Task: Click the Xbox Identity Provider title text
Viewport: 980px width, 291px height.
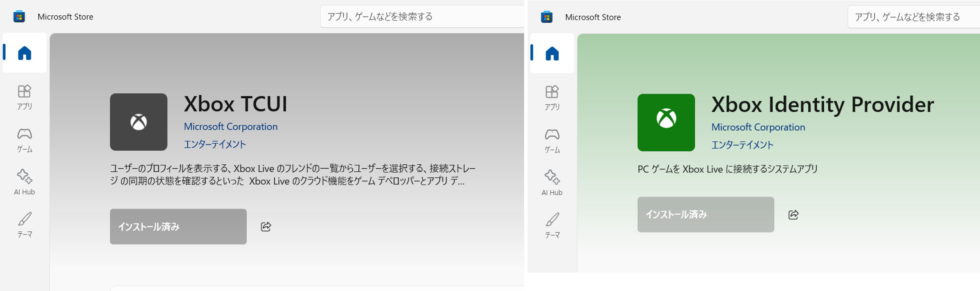Action: [822, 104]
